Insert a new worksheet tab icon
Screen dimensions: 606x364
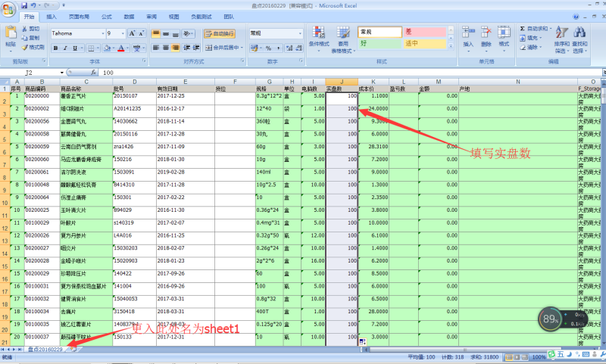[73, 349]
